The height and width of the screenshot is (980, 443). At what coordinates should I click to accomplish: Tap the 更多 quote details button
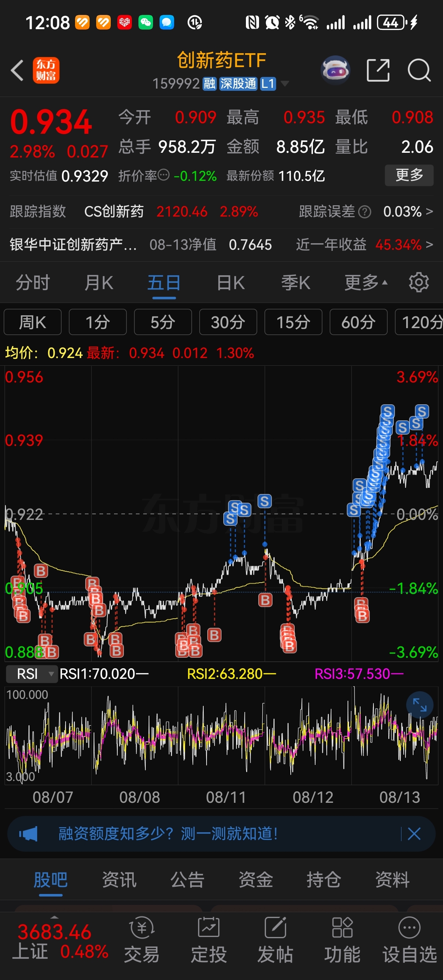coord(409,175)
